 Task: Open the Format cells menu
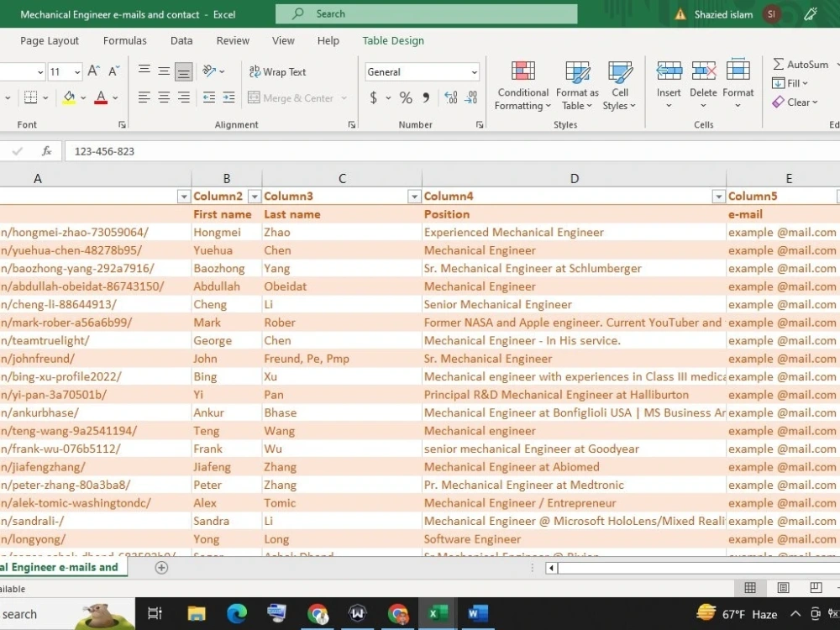click(x=738, y=85)
